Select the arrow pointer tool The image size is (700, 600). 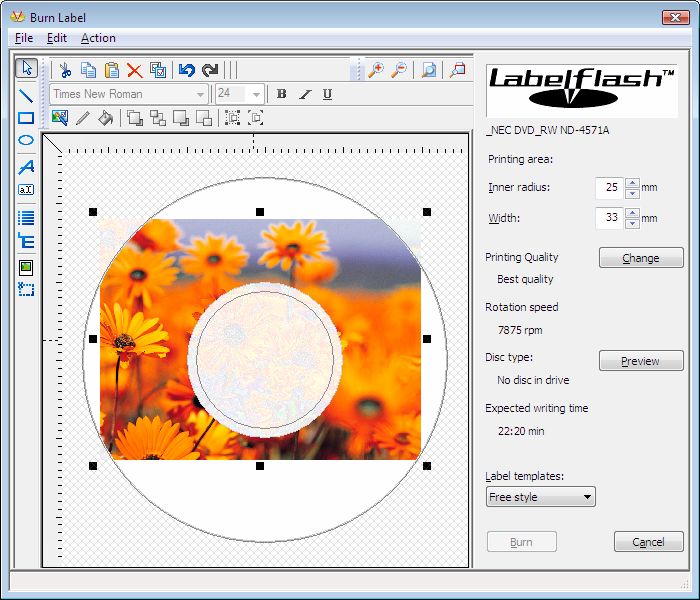(x=26, y=68)
